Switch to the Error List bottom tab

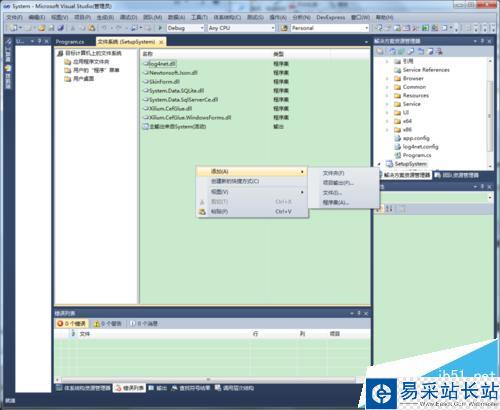(129, 388)
